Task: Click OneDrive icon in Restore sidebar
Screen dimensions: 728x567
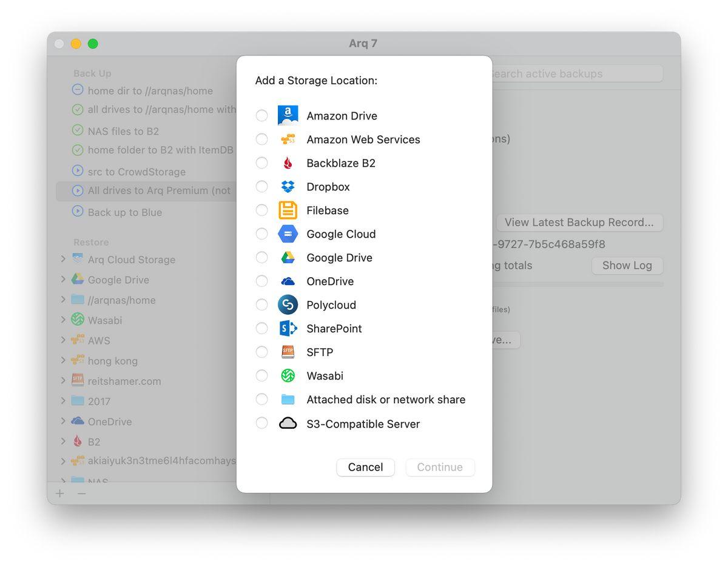Action: (77, 420)
